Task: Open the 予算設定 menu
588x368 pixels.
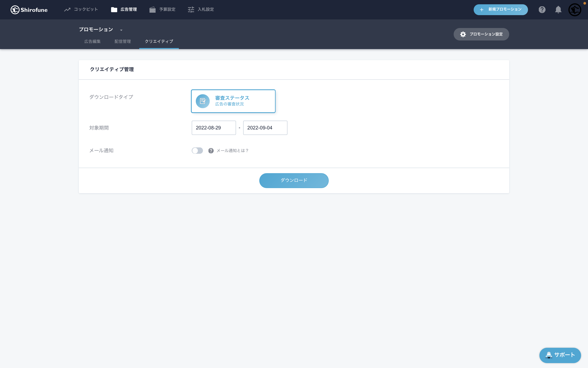Action: click(162, 9)
